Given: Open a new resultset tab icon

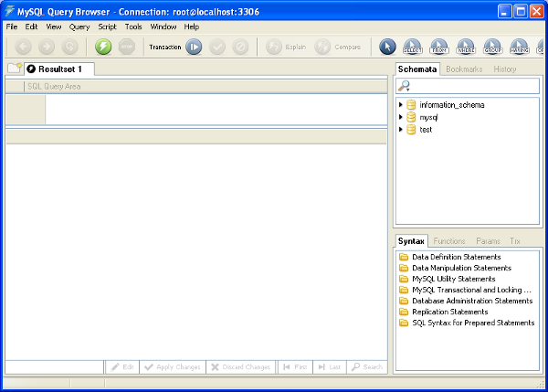Looking at the screenshot, I should pos(15,68).
